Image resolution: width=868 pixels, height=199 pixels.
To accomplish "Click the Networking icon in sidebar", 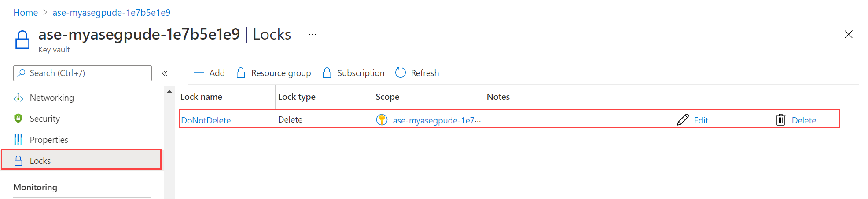I will (18, 98).
